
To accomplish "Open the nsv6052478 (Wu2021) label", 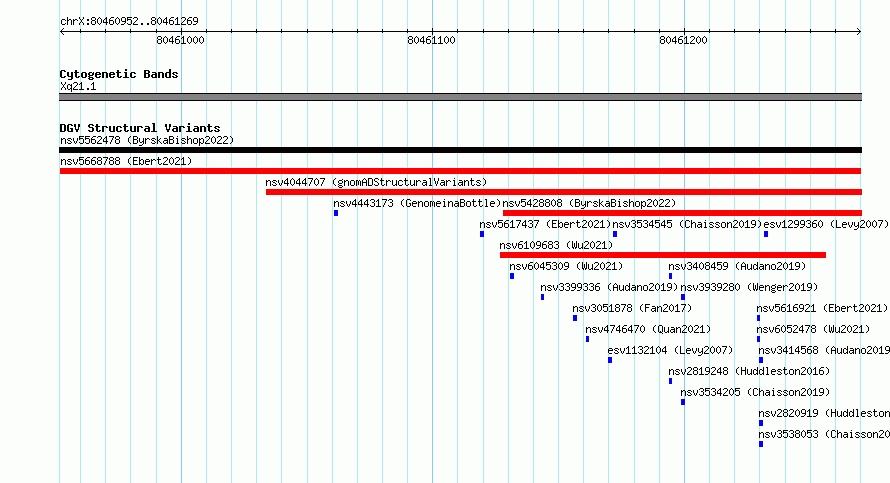I will (x=813, y=329).
